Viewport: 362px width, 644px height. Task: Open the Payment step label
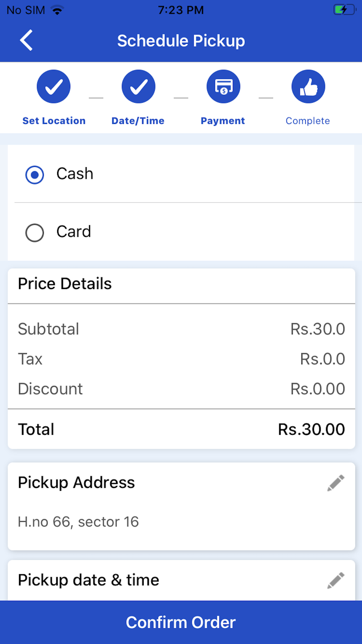pos(223,121)
